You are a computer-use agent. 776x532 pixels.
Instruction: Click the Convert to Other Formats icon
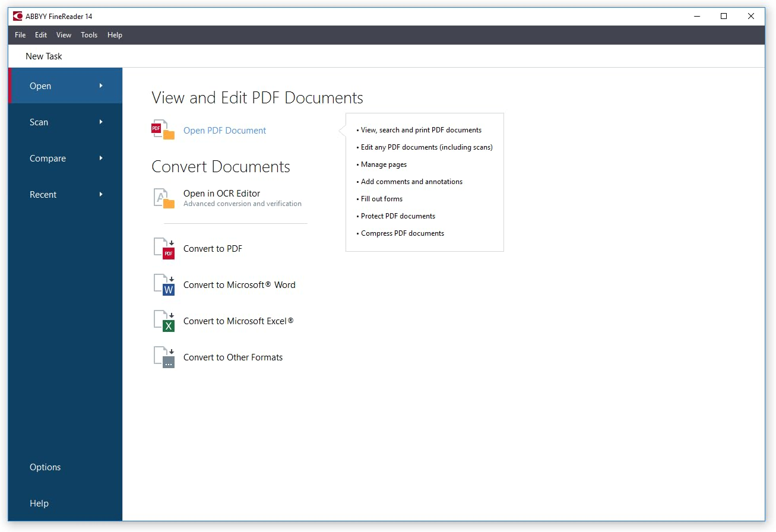[x=164, y=357]
